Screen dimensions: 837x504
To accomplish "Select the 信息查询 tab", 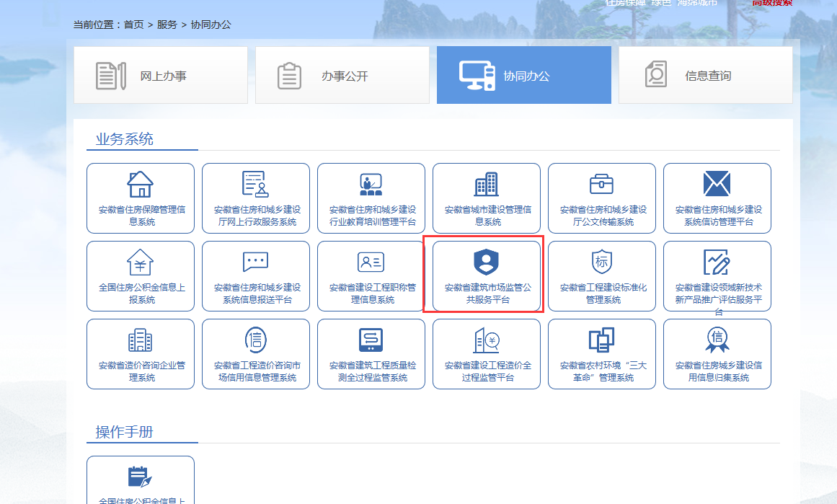I will (x=706, y=76).
